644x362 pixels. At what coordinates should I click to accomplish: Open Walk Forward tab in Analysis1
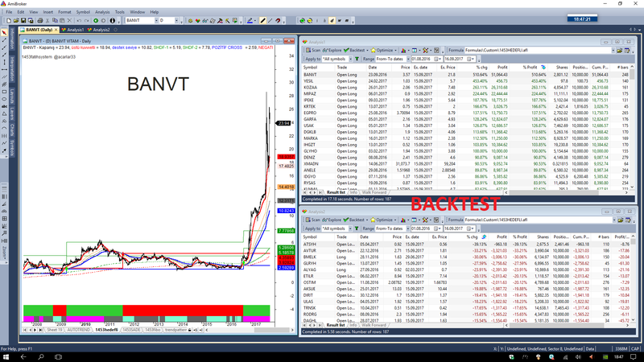click(x=374, y=192)
